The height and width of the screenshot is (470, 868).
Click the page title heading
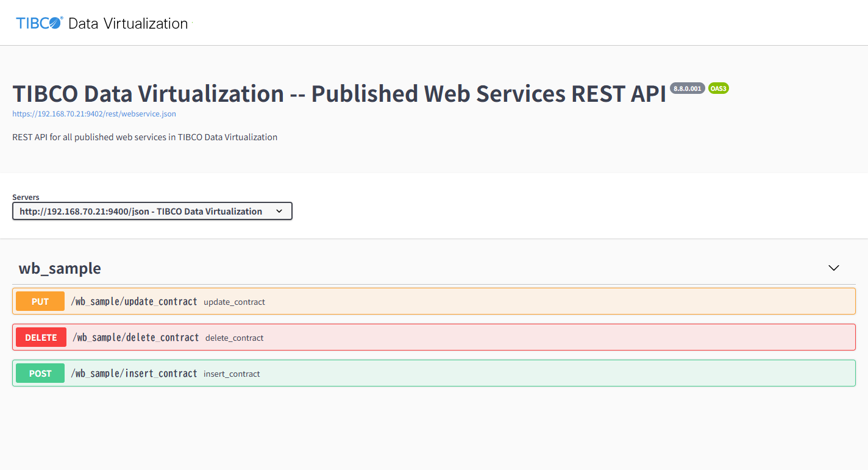pyautogui.click(x=339, y=93)
